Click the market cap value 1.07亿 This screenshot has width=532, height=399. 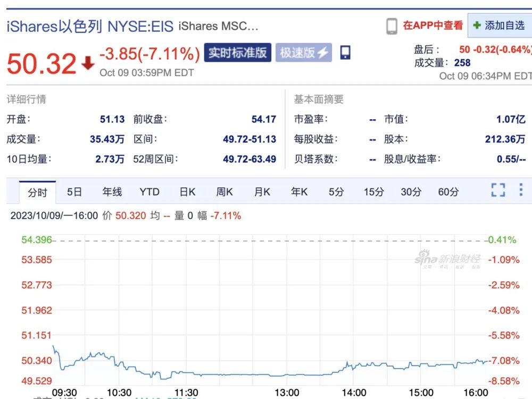(511, 119)
